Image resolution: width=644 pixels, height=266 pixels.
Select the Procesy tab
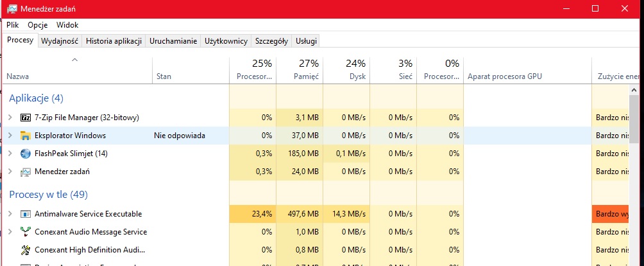pyautogui.click(x=20, y=40)
